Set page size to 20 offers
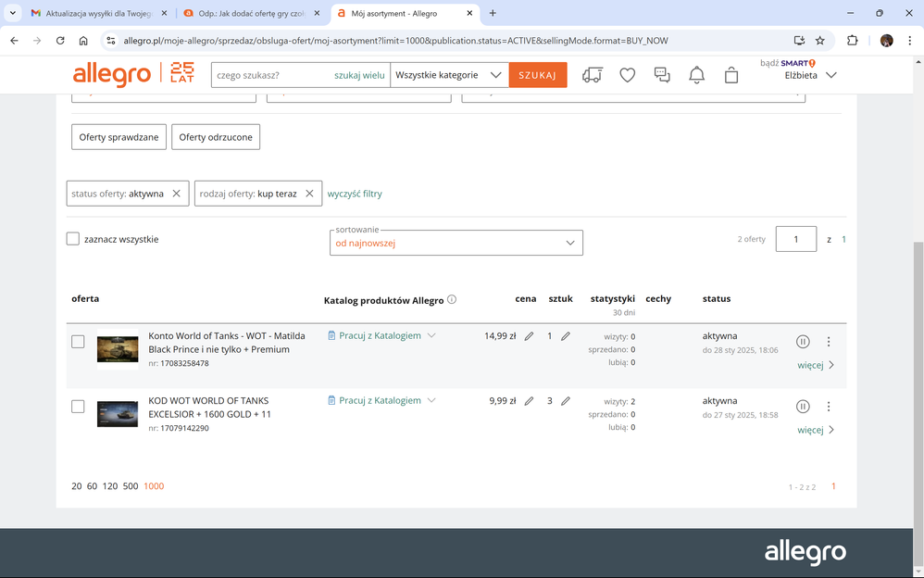The height and width of the screenshot is (578, 924). click(x=77, y=486)
